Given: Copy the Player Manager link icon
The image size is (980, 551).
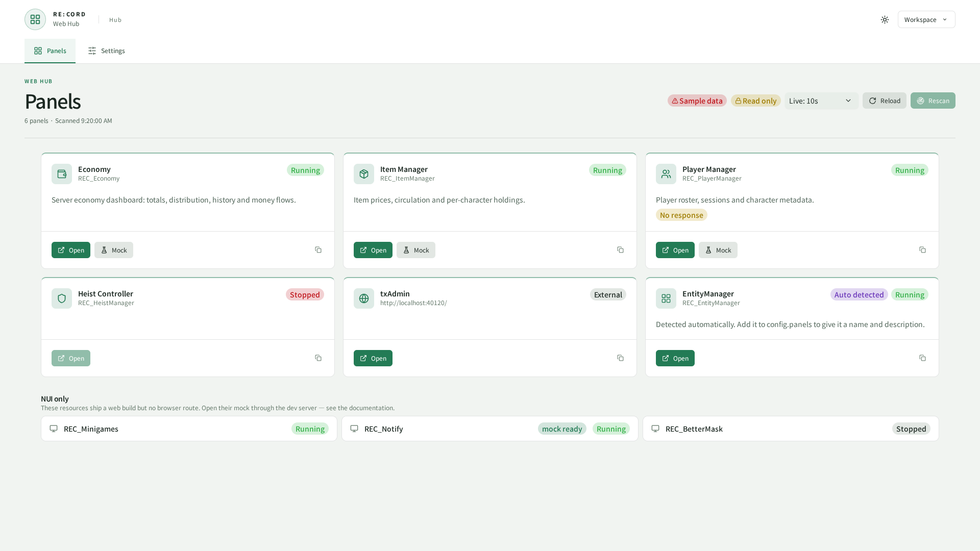Looking at the screenshot, I should pyautogui.click(x=922, y=250).
